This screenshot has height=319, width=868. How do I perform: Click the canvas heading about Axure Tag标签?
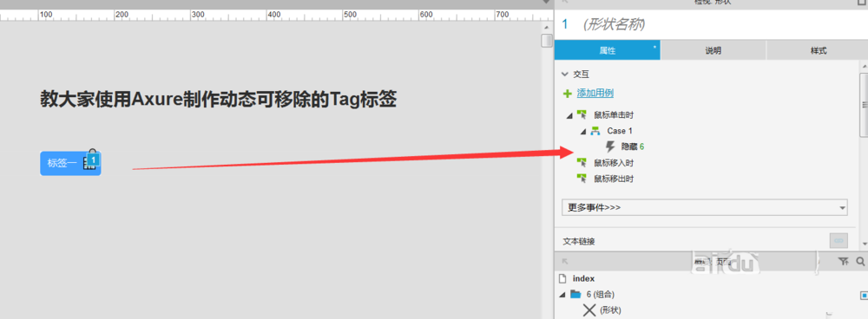(x=218, y=100)
